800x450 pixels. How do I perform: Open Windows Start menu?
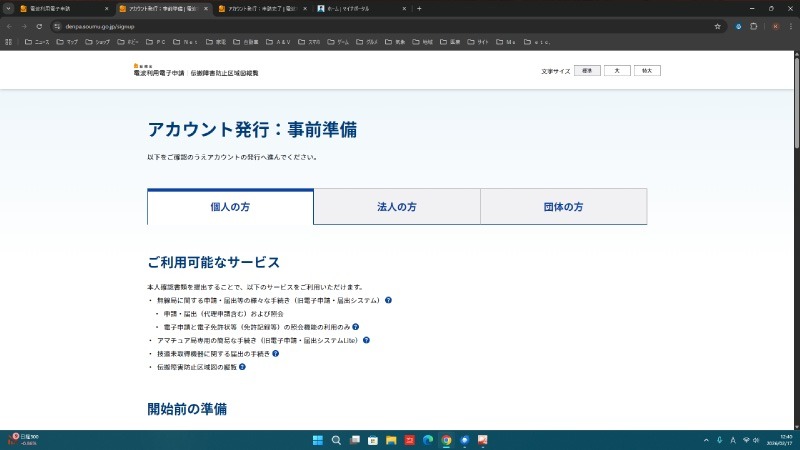point(319,440)
